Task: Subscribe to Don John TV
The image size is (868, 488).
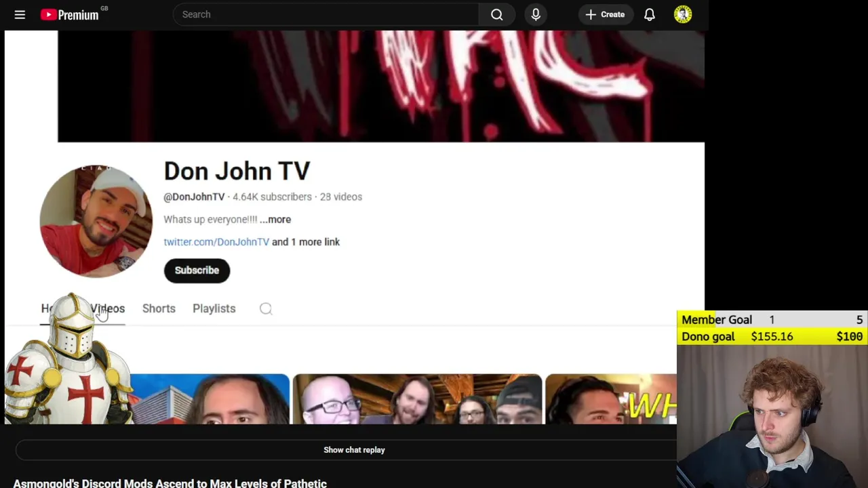Action: point(197,270)
